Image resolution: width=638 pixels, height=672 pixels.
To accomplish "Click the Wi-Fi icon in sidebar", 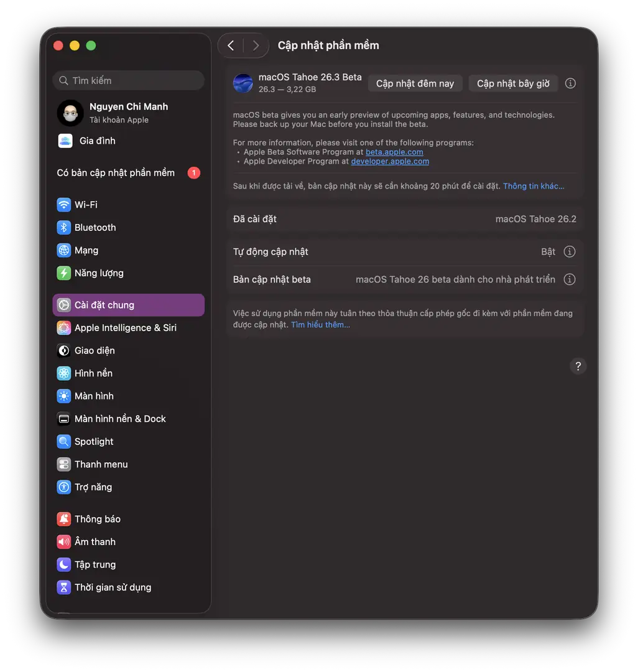I will pyautogui.click(x=64, y=205).
